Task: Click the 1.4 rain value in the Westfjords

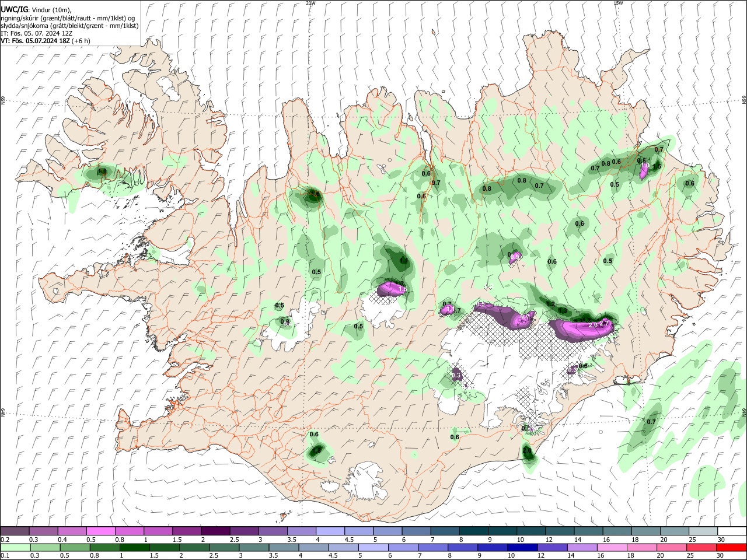Action: pos(102,171)
